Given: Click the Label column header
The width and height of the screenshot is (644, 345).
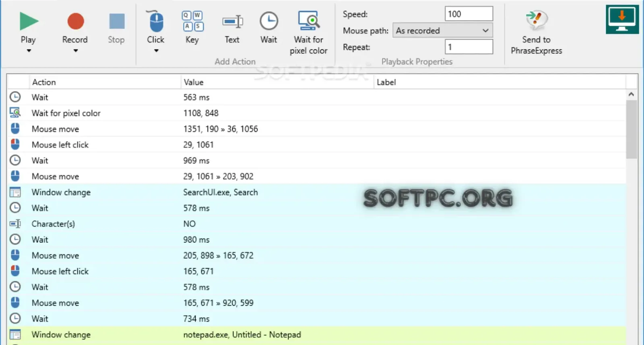Looking at the screenshot, I should (x=500, y=82).
